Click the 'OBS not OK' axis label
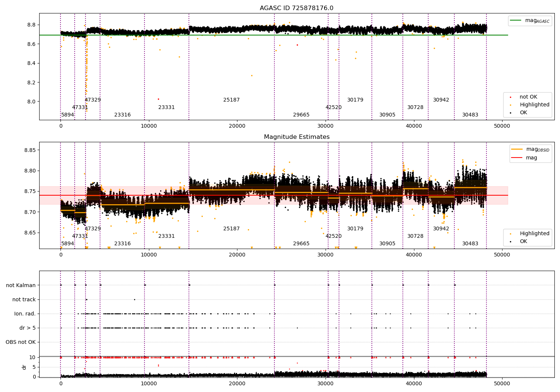This screenshot has width=560, height=392. point(21,342)
